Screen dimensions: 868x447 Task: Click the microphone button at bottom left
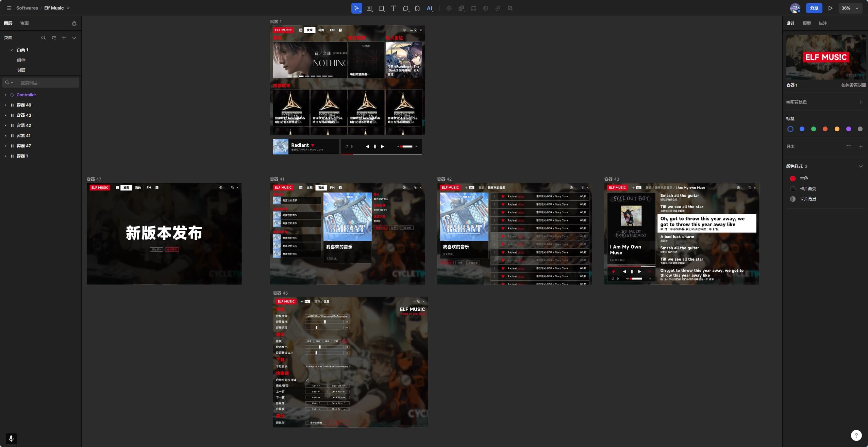click(x=11, y=438)
